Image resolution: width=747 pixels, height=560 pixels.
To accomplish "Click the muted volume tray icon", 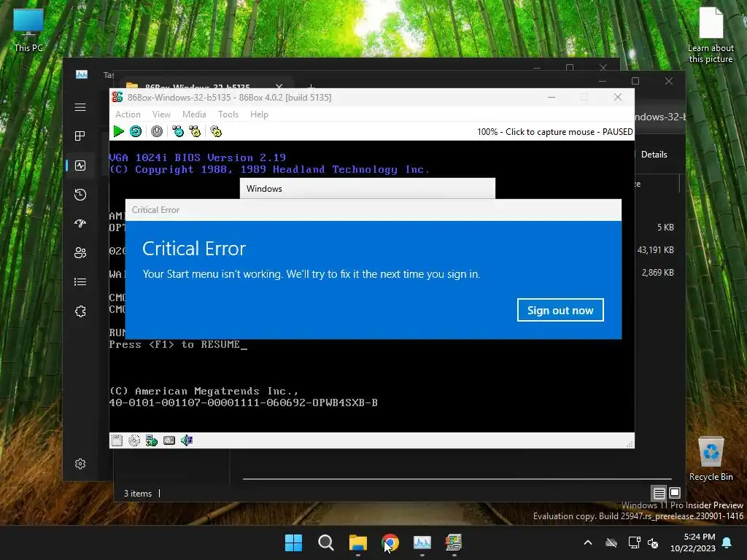I will point(653,542).
